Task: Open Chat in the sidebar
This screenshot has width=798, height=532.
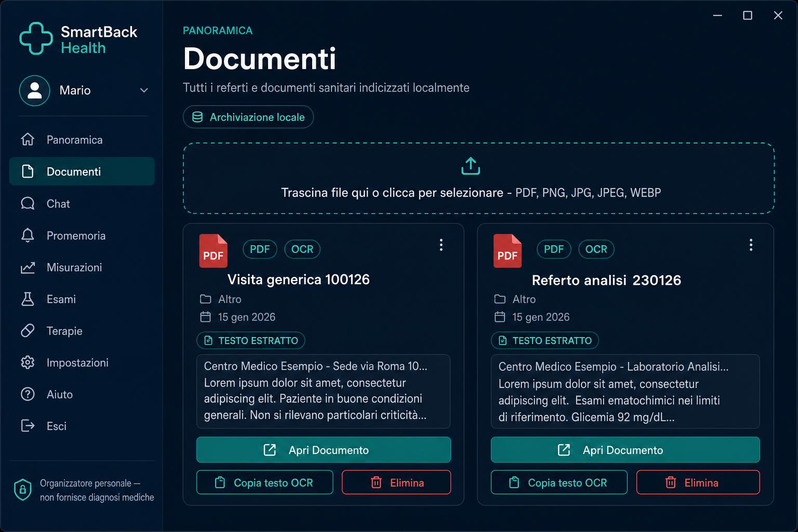Action: (82, 204)
